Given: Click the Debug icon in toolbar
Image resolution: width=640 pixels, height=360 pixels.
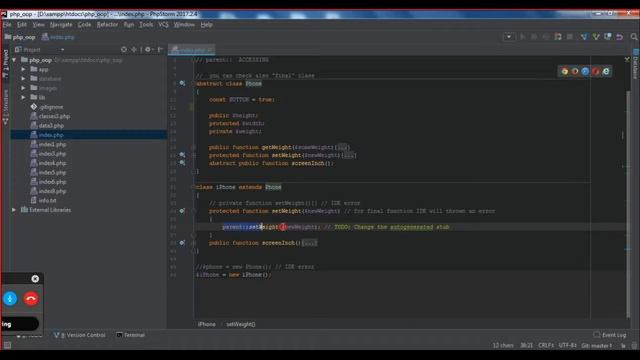Looking at the screenshot, I should 534,37.
